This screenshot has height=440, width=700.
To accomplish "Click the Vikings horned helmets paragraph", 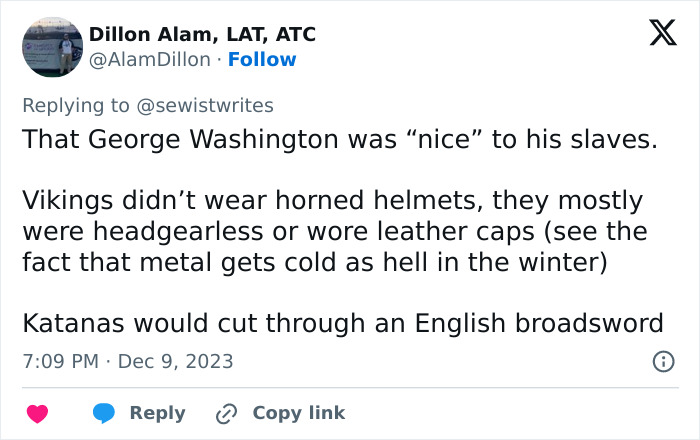I will [335, 231].
